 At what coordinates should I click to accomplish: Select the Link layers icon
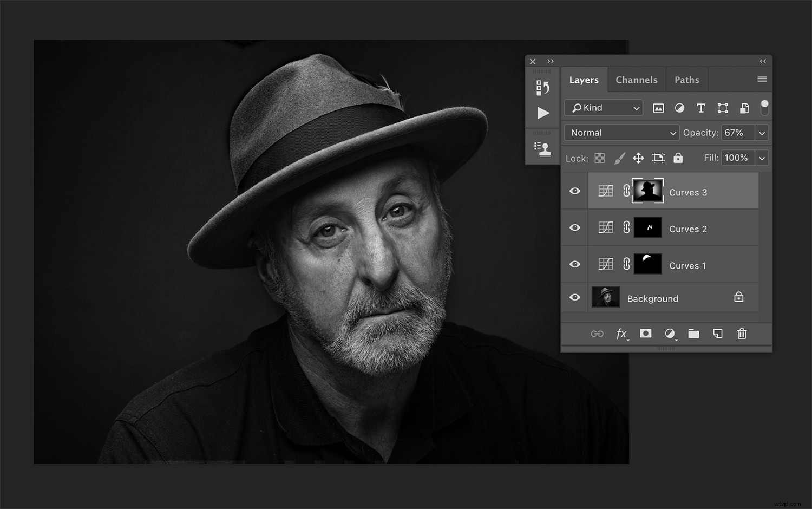597,334
